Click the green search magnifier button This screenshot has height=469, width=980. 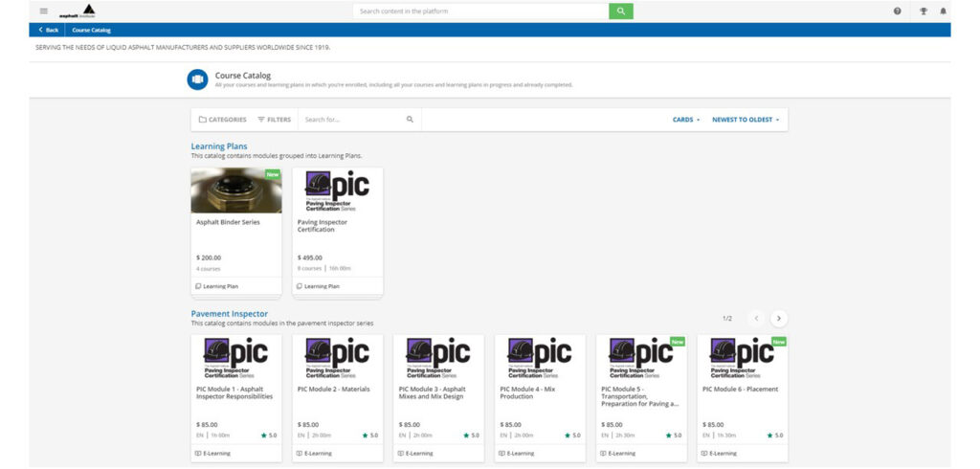620,11
